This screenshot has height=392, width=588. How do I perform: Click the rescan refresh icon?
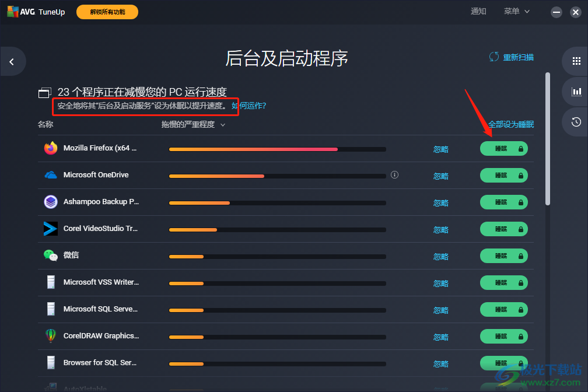494,57
